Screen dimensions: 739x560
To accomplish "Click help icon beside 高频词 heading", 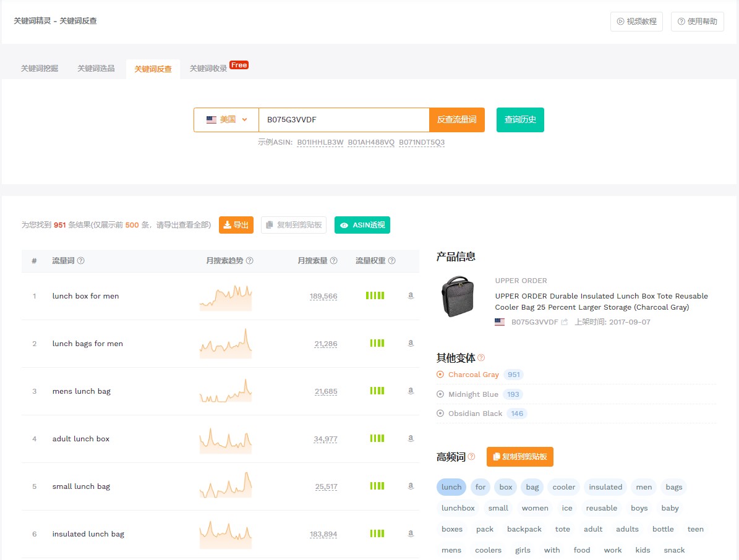I will (x=471, y=456).
